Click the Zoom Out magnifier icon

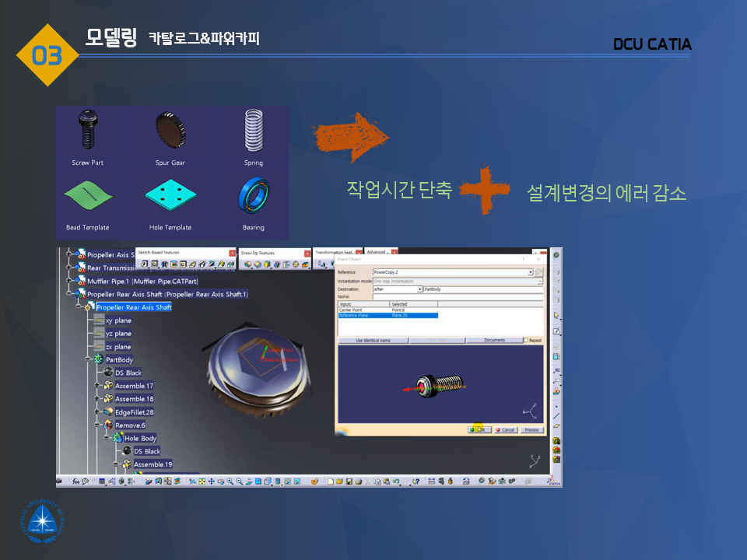240,481
